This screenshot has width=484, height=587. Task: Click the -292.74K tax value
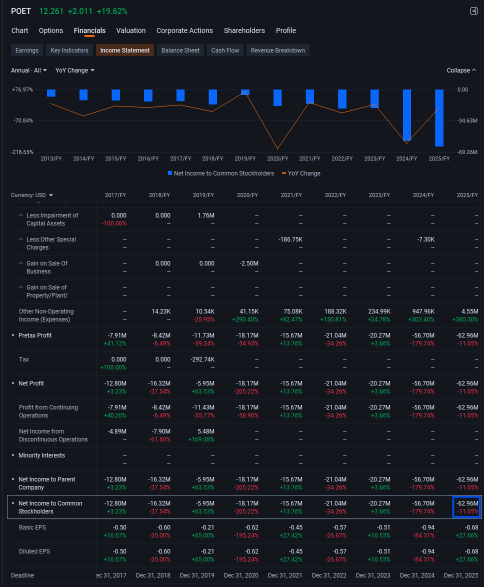203,359
